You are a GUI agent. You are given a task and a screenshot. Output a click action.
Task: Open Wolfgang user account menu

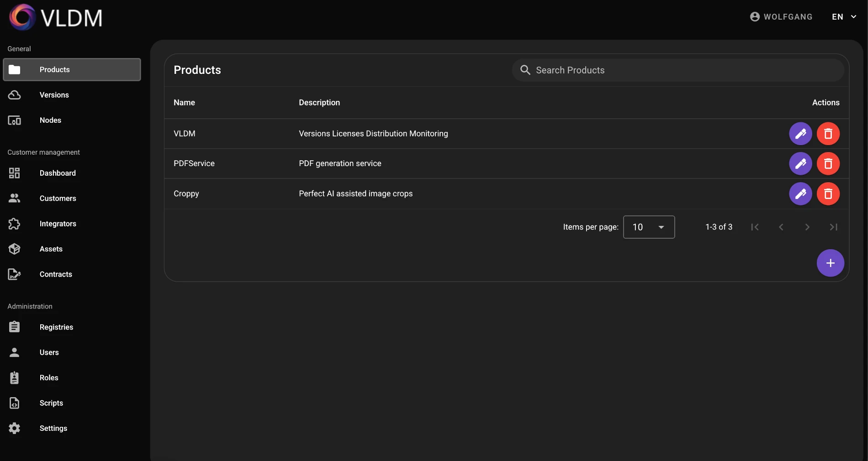[x=781, y=17]
